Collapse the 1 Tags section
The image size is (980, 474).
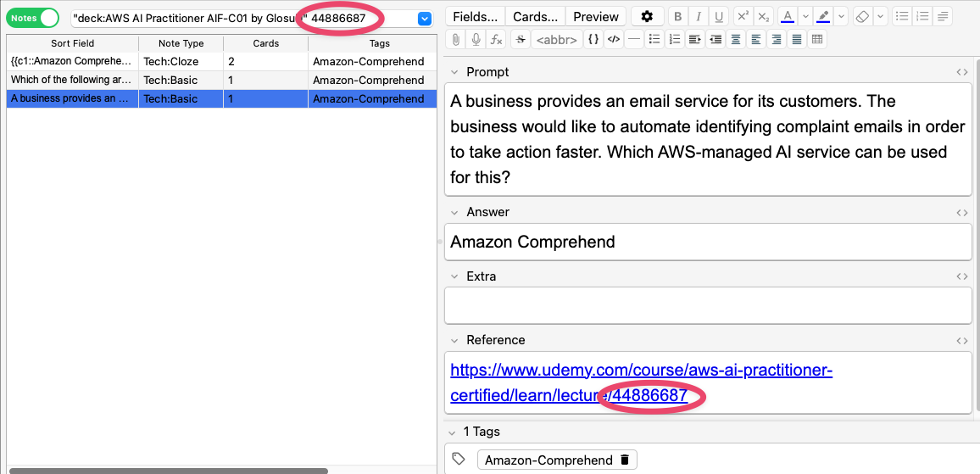point(452,432)
